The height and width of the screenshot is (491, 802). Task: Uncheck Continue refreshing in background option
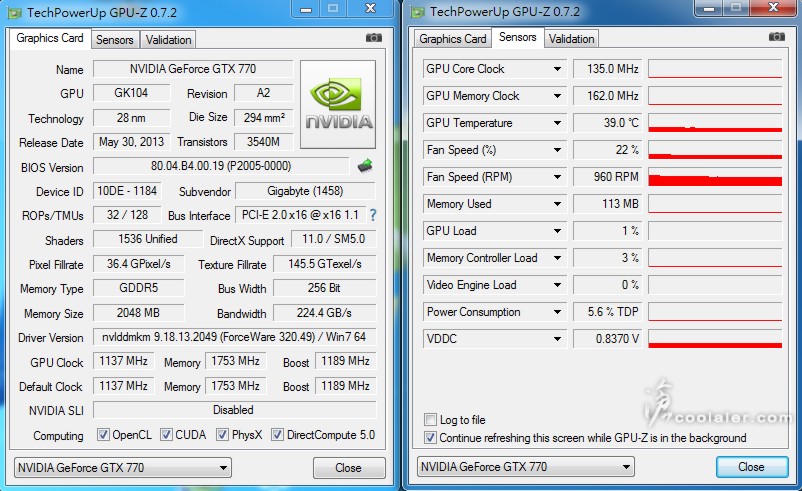pos(430,438)
